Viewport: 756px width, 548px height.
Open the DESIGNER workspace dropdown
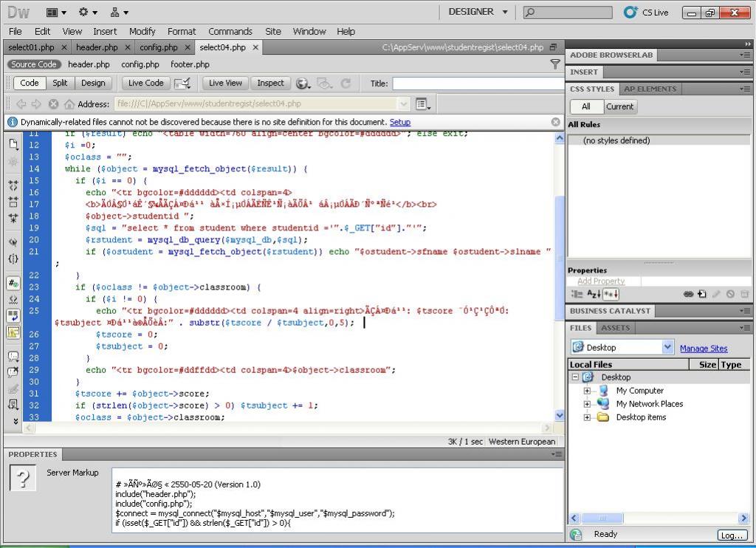point(506,12)
